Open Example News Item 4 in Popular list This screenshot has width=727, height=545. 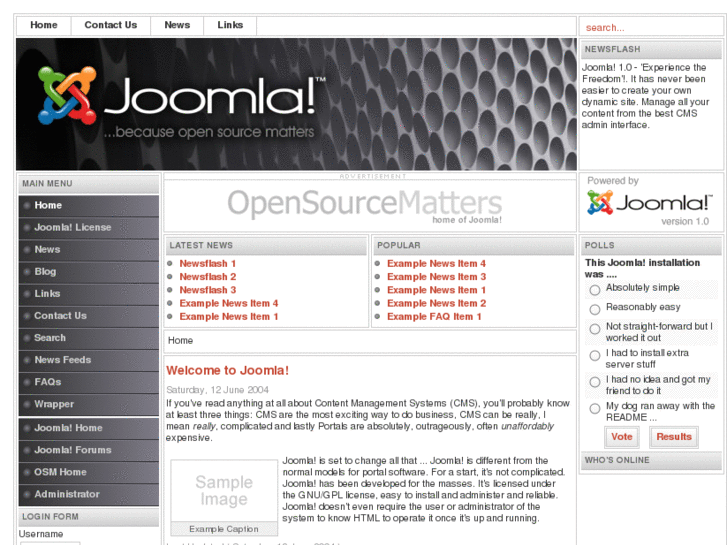(x=436, y=263)
